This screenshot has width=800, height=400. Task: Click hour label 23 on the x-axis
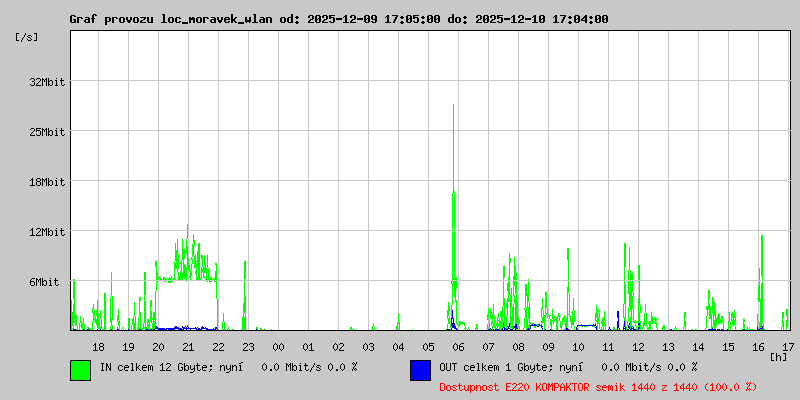(248, 347)
